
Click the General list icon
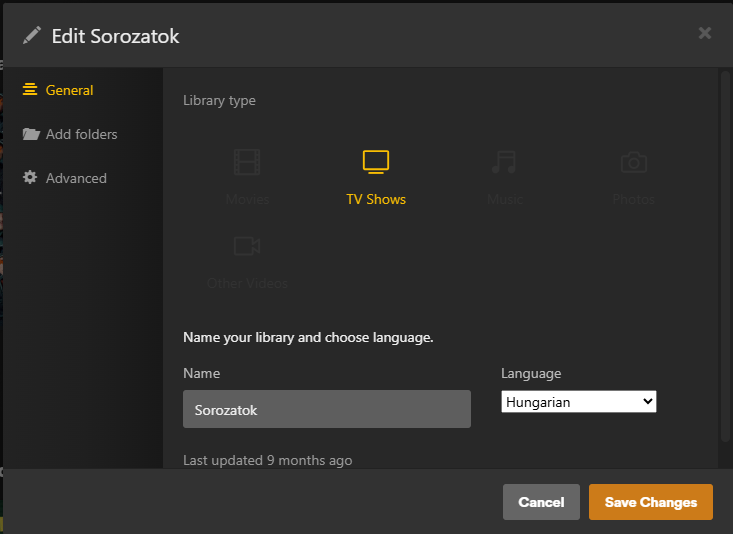(x=30, y=89)
